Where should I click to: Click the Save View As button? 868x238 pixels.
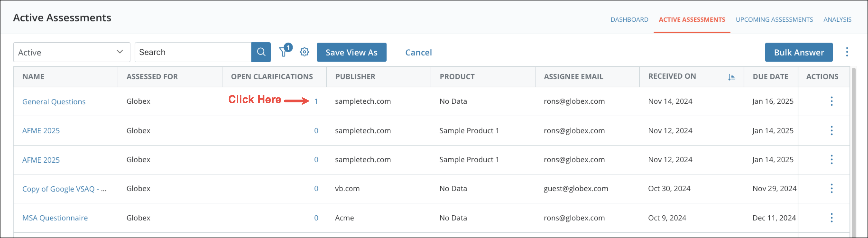pos(351,52)
